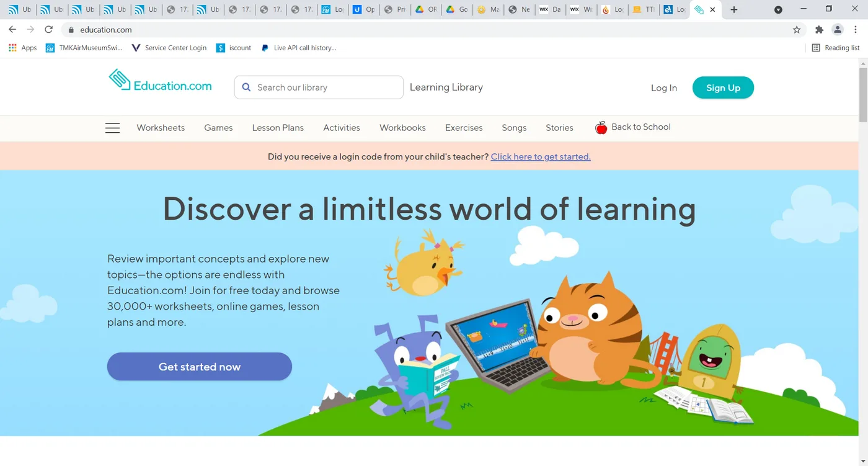Expand the hamburger navigation menu
Viewport: 868px width, 466px height.
tap(112, 128)
